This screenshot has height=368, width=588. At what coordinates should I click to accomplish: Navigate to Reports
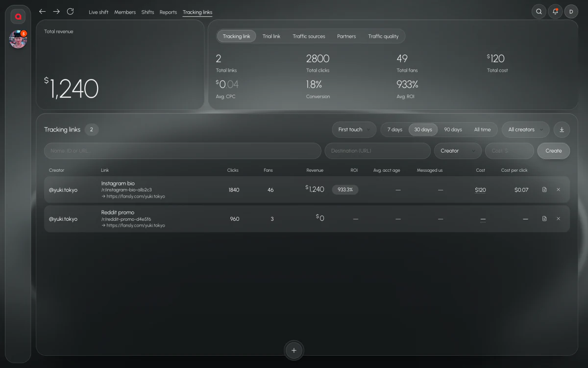[168, 12]
